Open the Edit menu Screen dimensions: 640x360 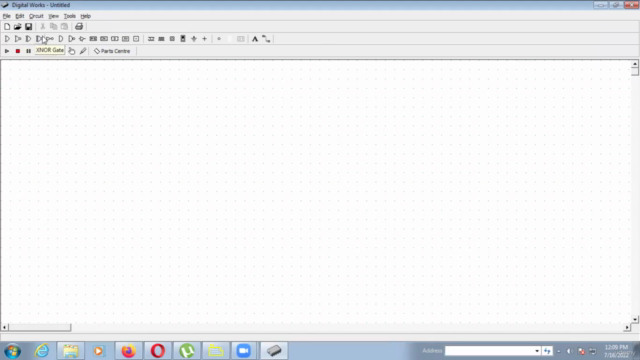click(20, 16)
